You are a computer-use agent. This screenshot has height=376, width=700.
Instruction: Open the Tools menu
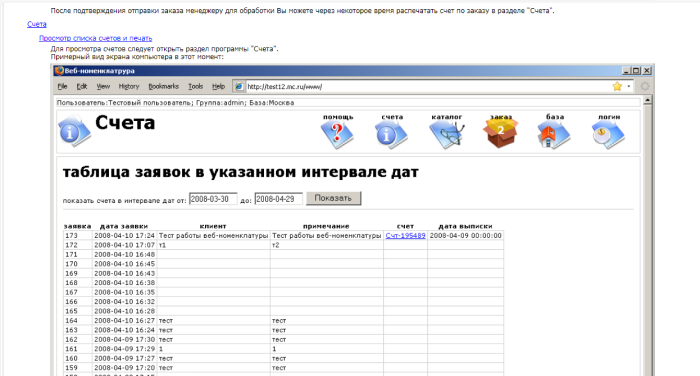(196, 87)
